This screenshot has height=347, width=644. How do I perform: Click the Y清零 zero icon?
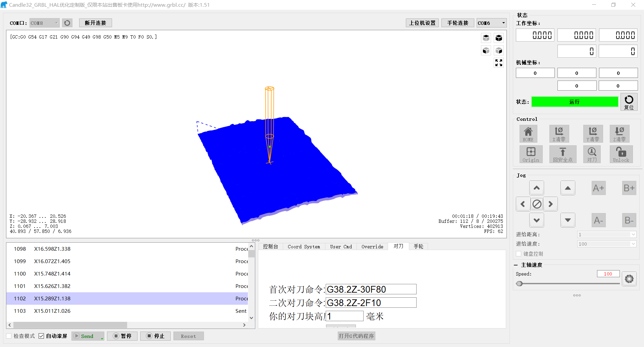(593, 134)
